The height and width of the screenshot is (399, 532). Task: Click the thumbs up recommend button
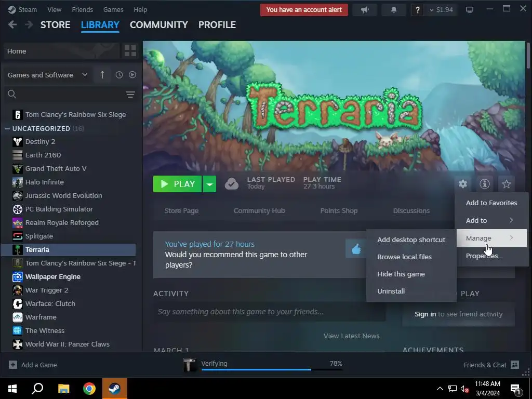[x=356, y=249]
